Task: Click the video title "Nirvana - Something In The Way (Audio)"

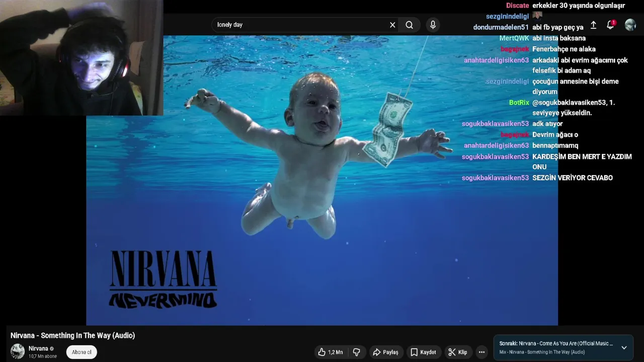Action: (73, 335)
